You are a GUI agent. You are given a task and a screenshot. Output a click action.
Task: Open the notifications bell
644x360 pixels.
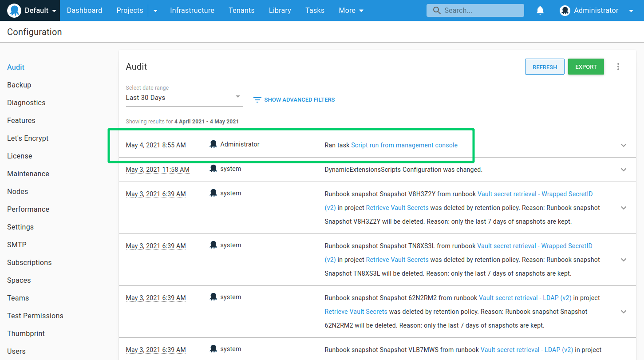[x=540, y=10]
